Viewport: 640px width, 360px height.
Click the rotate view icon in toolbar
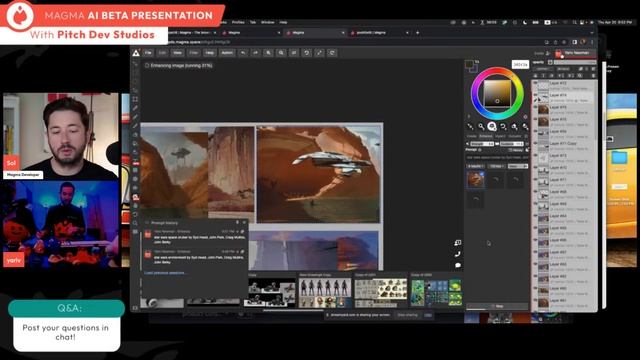[x=307, y=53]
